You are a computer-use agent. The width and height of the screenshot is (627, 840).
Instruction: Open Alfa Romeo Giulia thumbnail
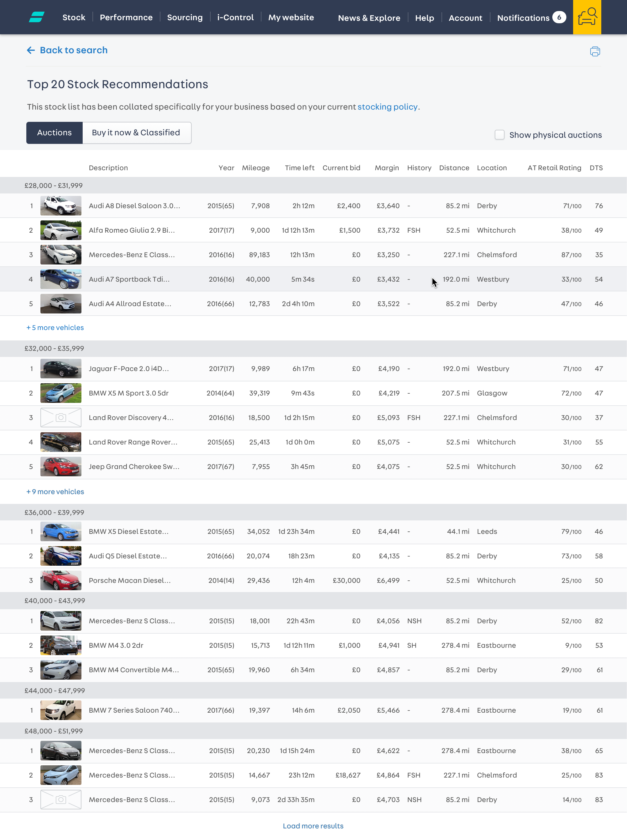click(61, 230)
